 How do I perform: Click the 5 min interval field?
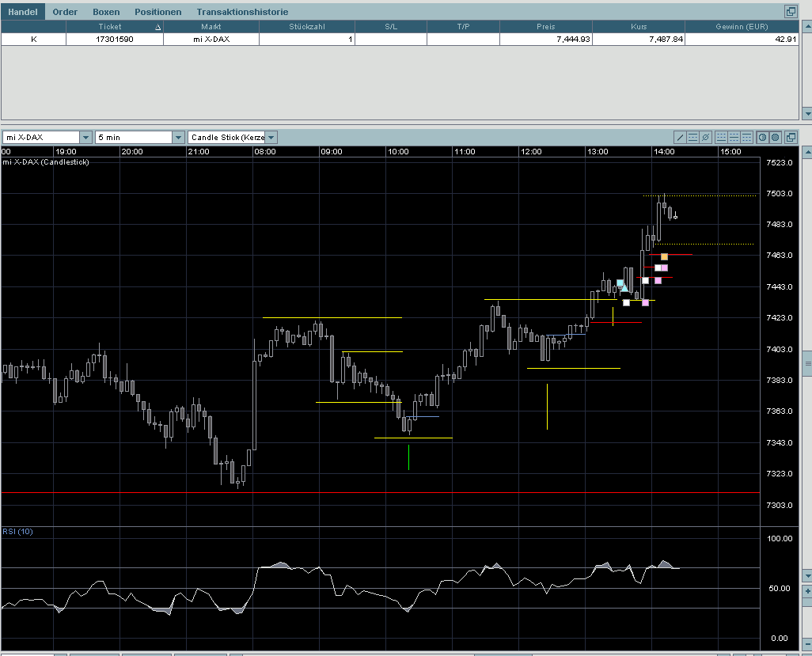[134, 137]
